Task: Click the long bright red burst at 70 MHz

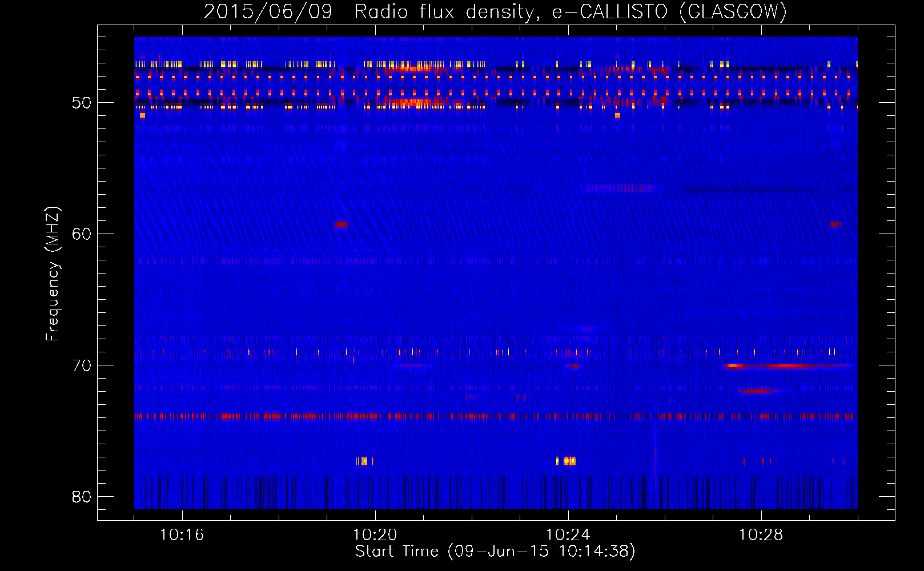Action: 787,365
